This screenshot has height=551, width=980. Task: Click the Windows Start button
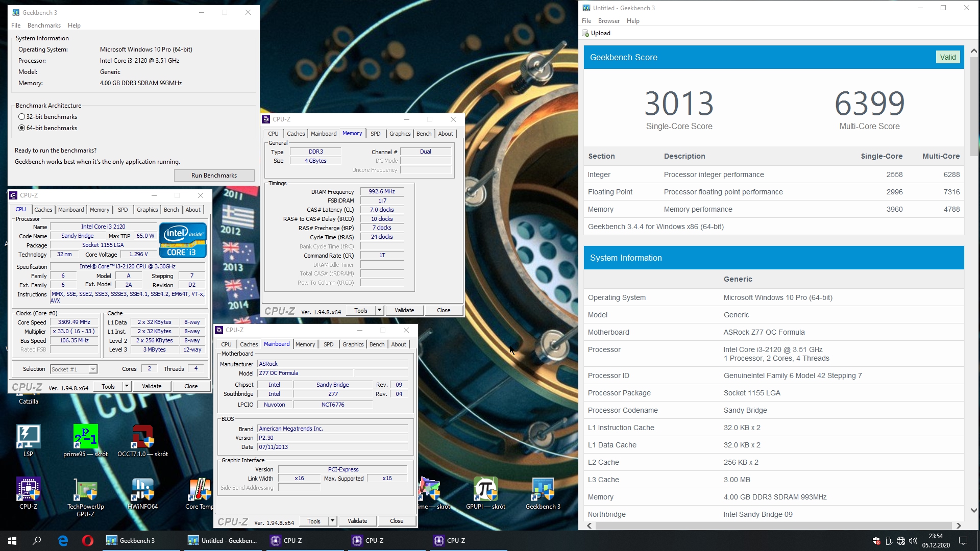click(x=12, y=540)
